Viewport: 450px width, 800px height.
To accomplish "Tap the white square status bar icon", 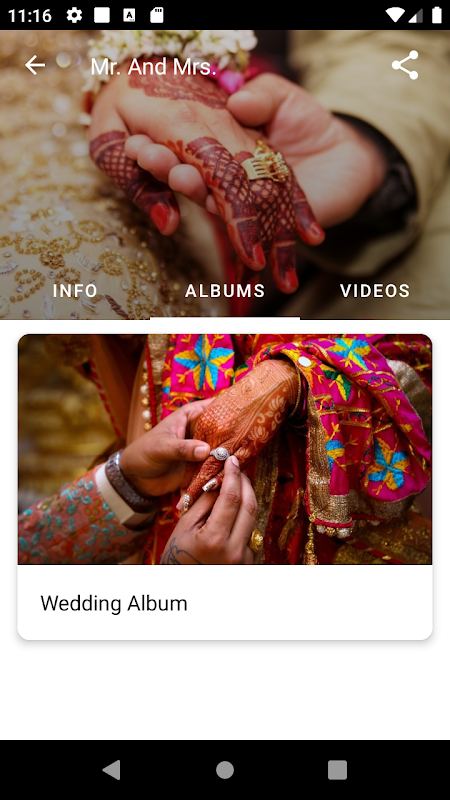I will 102,15.
